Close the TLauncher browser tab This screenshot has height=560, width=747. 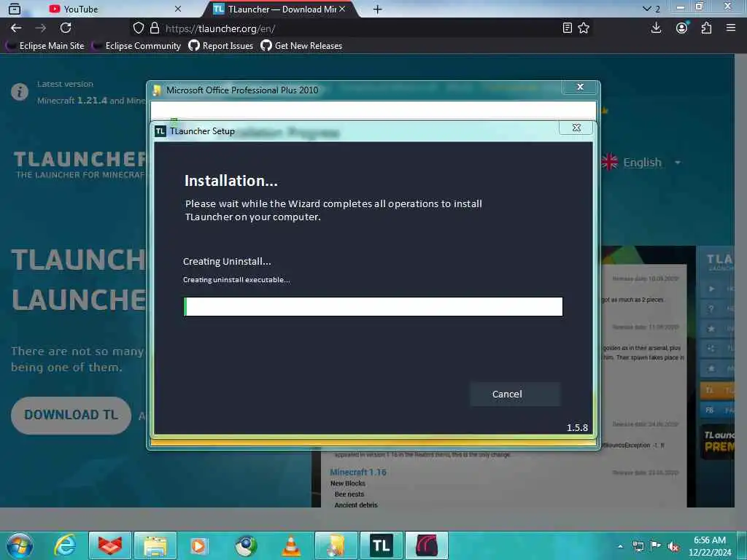342,9
